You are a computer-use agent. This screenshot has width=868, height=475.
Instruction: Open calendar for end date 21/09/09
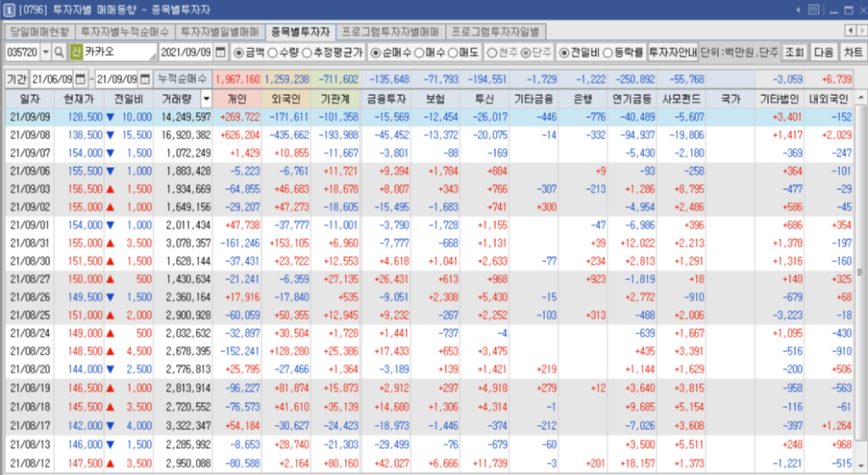[x=144, y=79]
